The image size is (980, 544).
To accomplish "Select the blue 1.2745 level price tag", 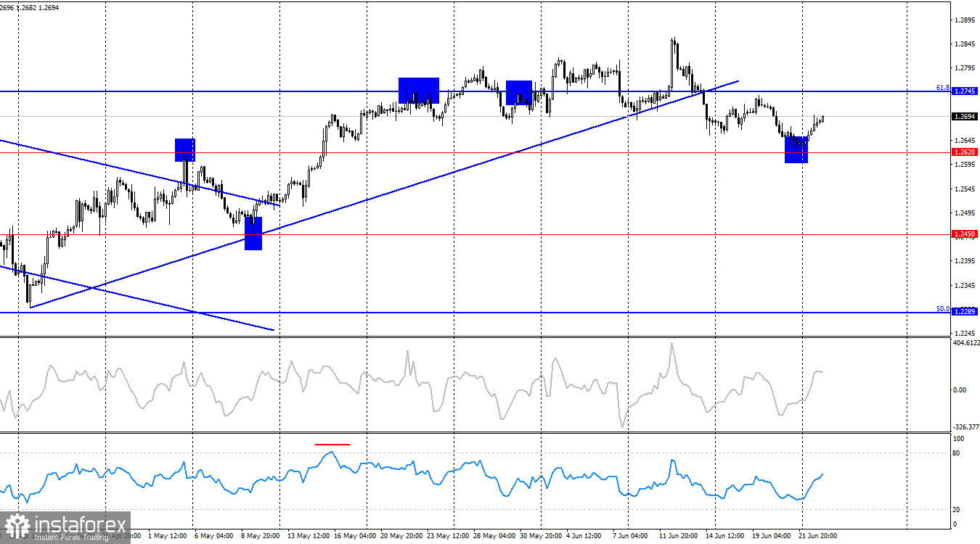I will [965, 91].
